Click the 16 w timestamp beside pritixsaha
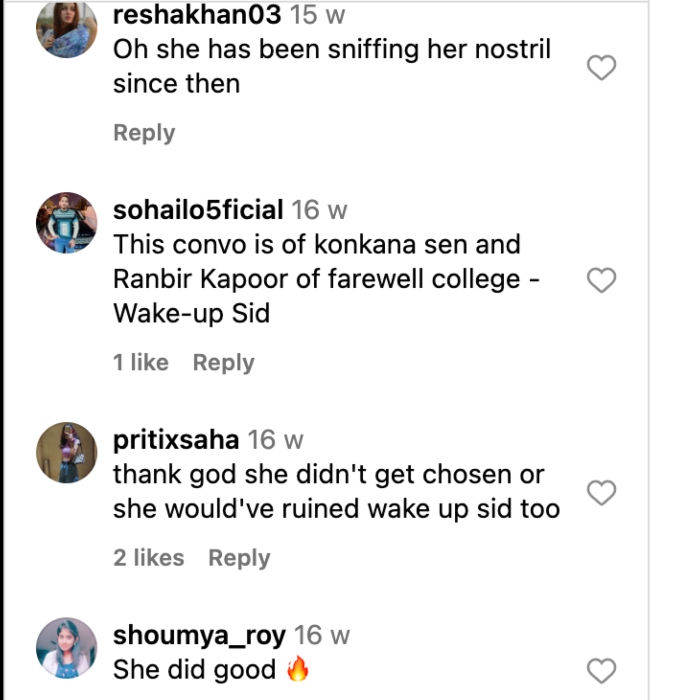Viewport: 674px width, 700px height. coord(275,440)
